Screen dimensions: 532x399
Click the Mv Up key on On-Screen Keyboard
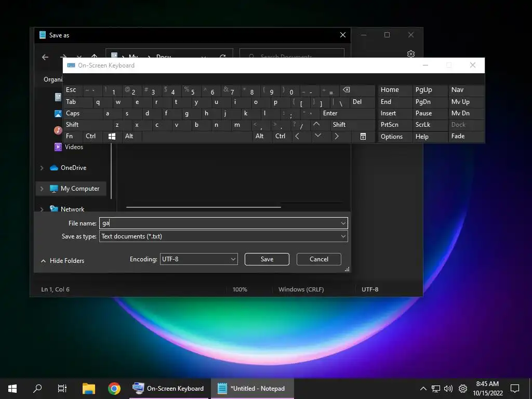(x=466, y=102)
